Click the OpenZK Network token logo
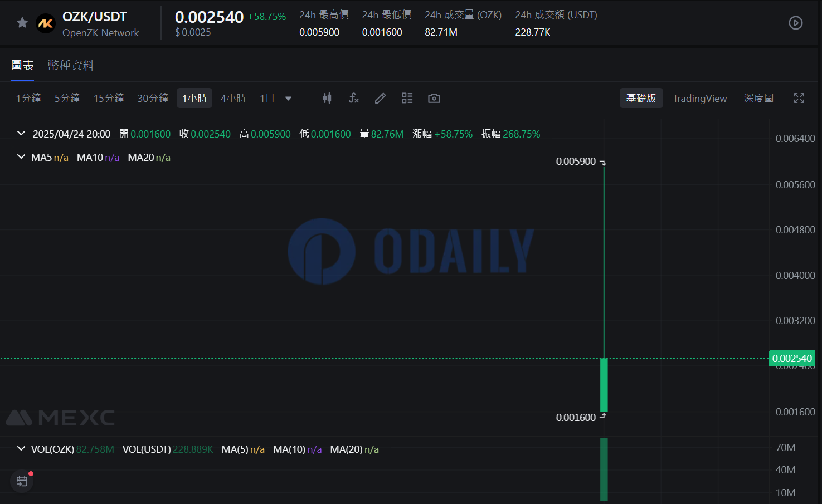Screen dimensions: 822x504 tap(46, 23)
